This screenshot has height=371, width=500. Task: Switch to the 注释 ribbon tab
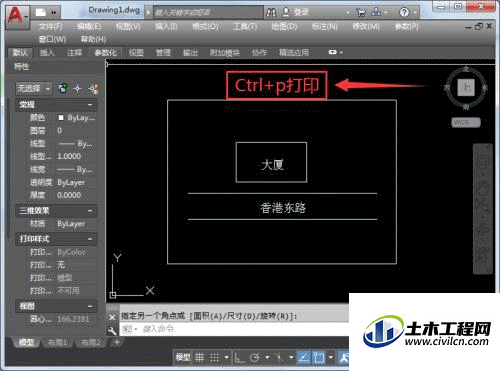pyautogui.click(x=74, y=52)
